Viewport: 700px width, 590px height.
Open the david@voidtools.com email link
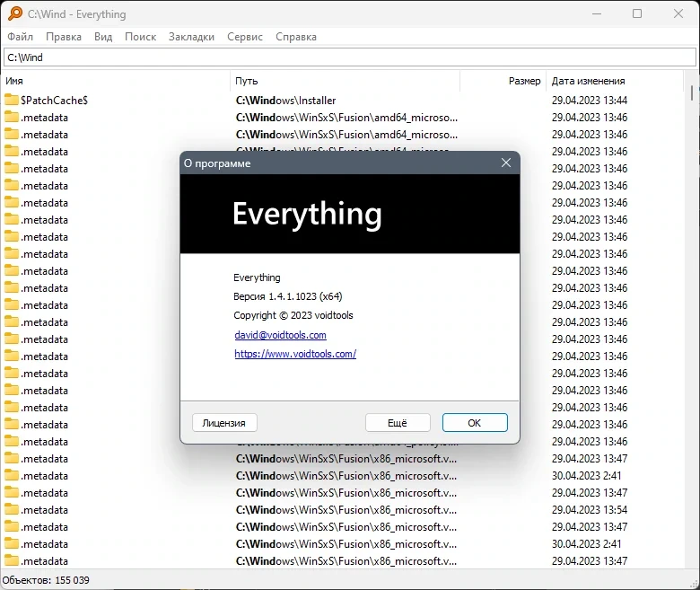[x=280, y=335]
